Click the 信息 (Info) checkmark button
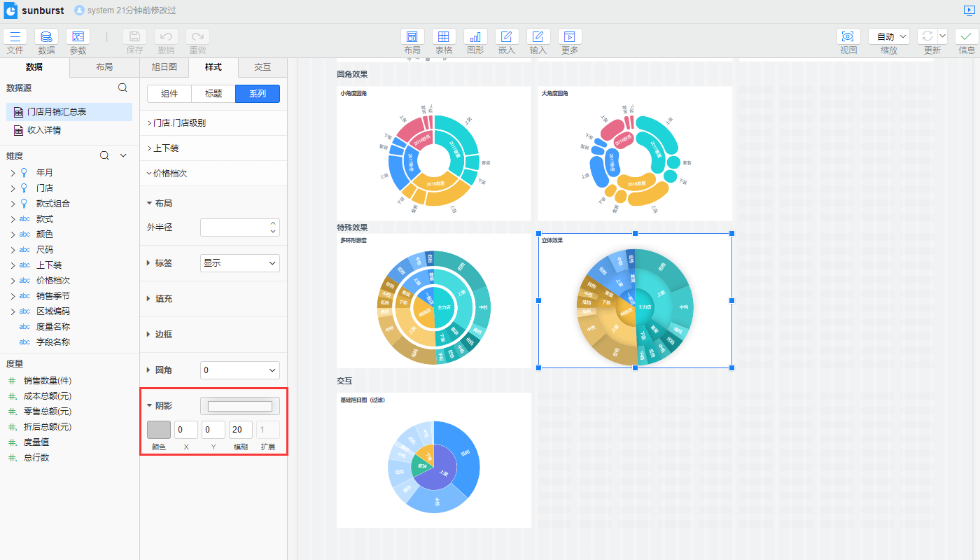The width and height of the screenshot is (980, 560). [x=967, y=37]
